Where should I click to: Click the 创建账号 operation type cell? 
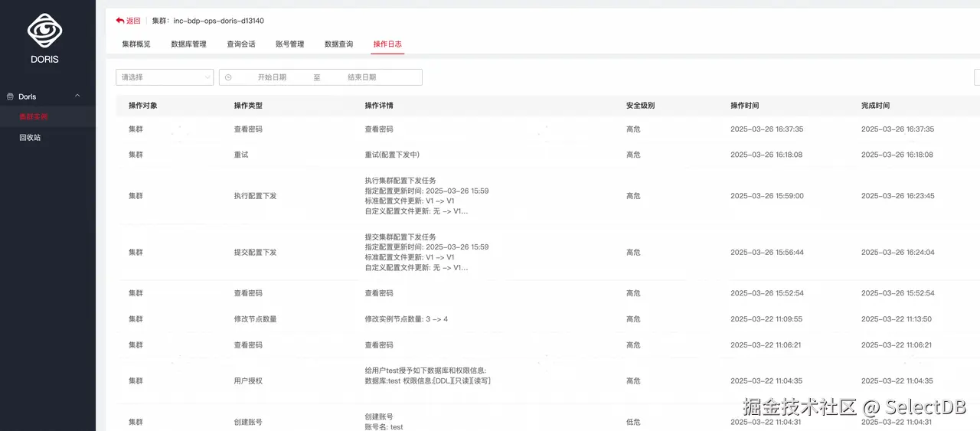pos(248,422)
